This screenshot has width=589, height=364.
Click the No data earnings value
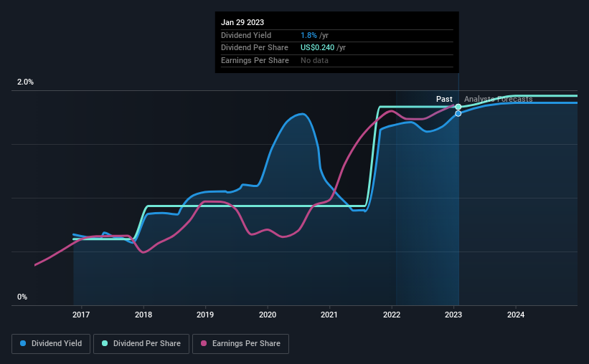pyautogui.click(x=314, y=60)
